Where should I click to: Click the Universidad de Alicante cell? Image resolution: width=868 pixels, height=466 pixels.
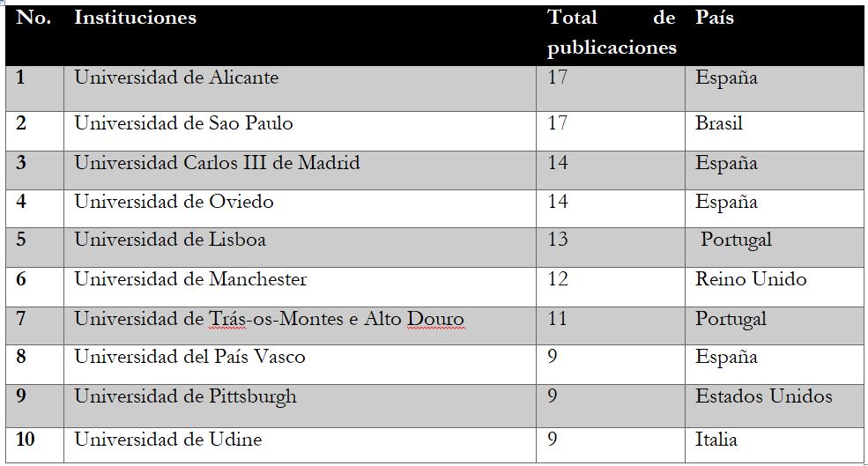click(x=300, y=89)
